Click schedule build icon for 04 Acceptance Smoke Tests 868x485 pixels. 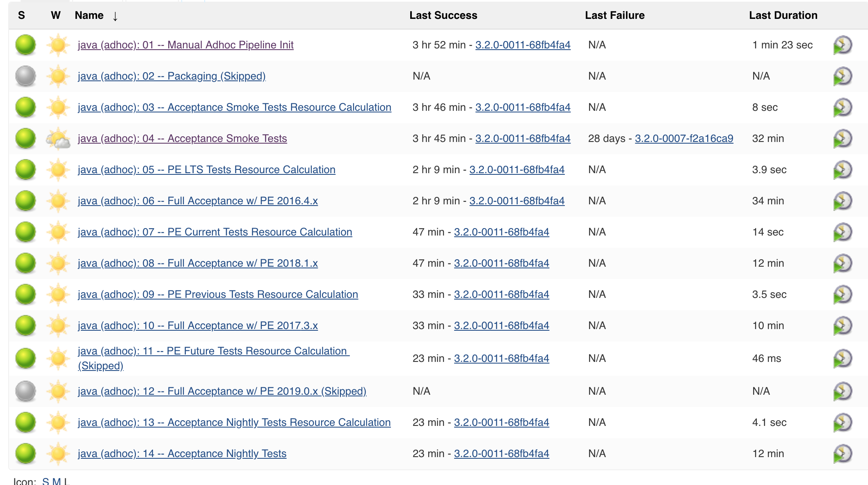coord(842,139)
